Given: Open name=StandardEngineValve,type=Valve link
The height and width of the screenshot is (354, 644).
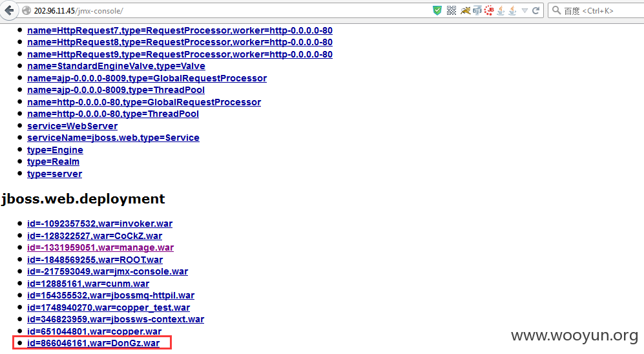Looking at the screenshot, I should tap(116, 66).
